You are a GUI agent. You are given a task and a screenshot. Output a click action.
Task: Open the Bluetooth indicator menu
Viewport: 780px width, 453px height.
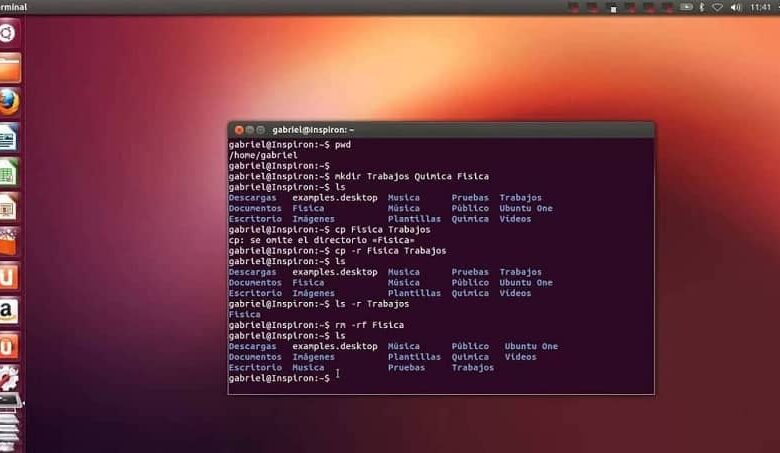point(701,7)
